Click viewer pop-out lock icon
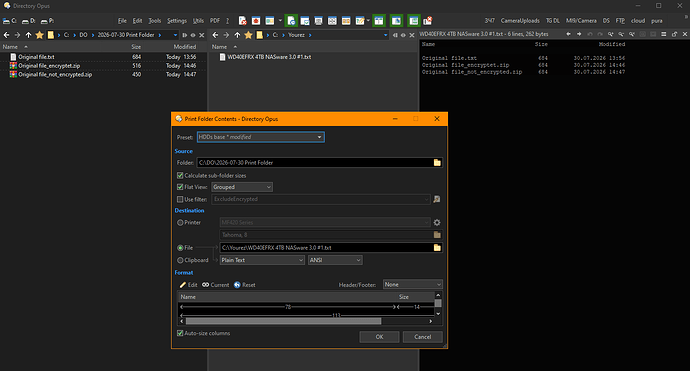Viewport: 690px width, 371px height. (x=674, y=34)
